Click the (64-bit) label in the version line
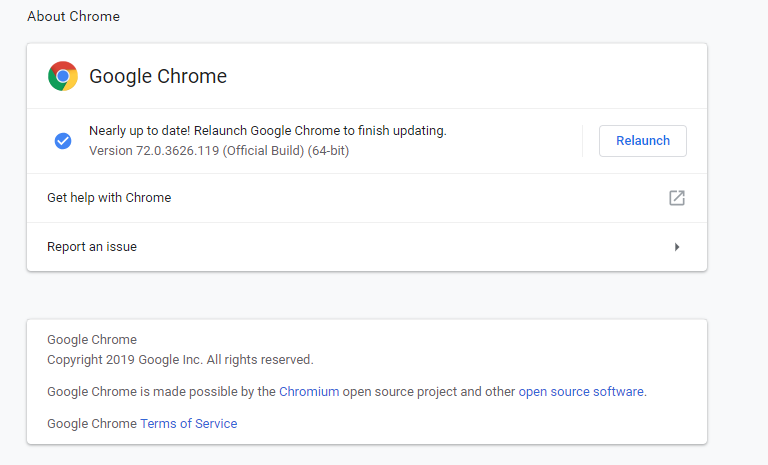 [x=329, y=151]
